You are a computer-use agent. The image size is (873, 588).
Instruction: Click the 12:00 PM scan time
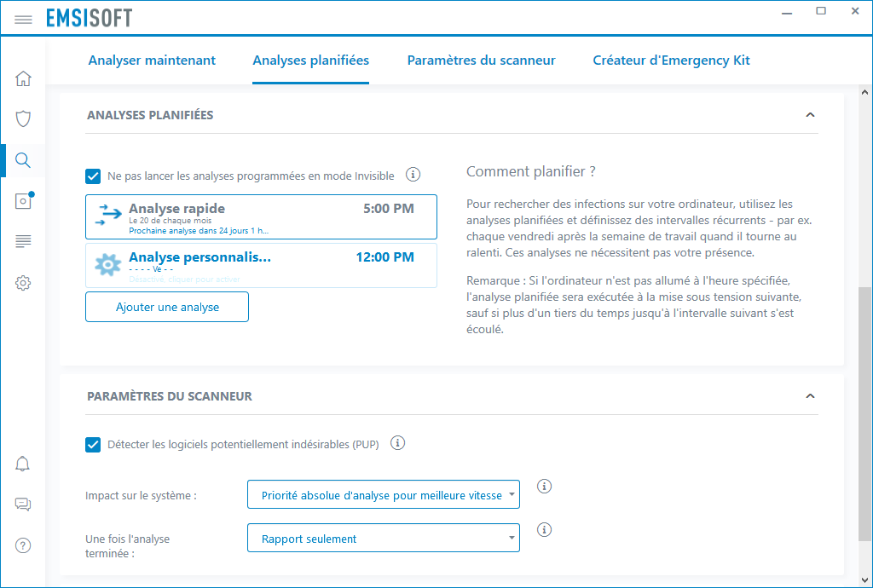coord(384,257)
